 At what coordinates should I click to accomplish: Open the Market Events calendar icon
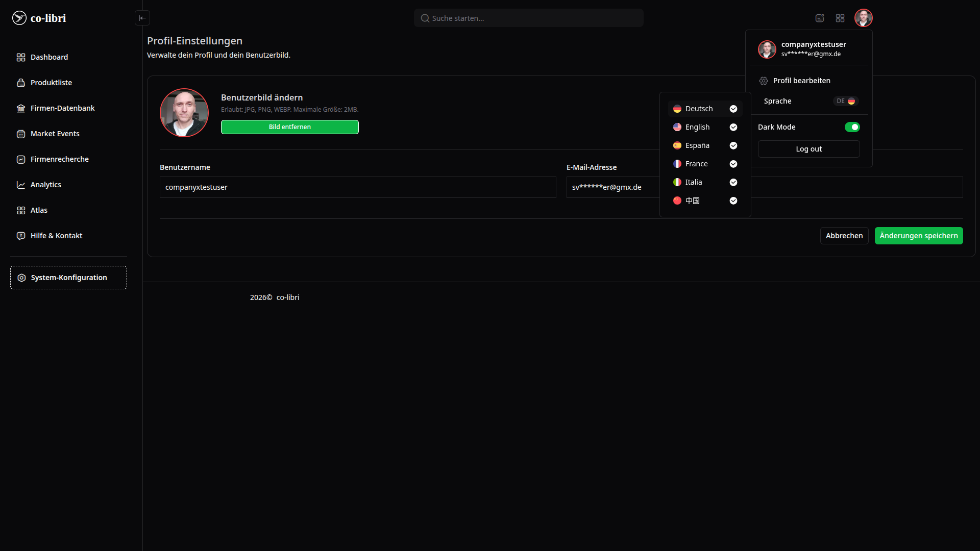pyautogui.click(x=21, y=134)
